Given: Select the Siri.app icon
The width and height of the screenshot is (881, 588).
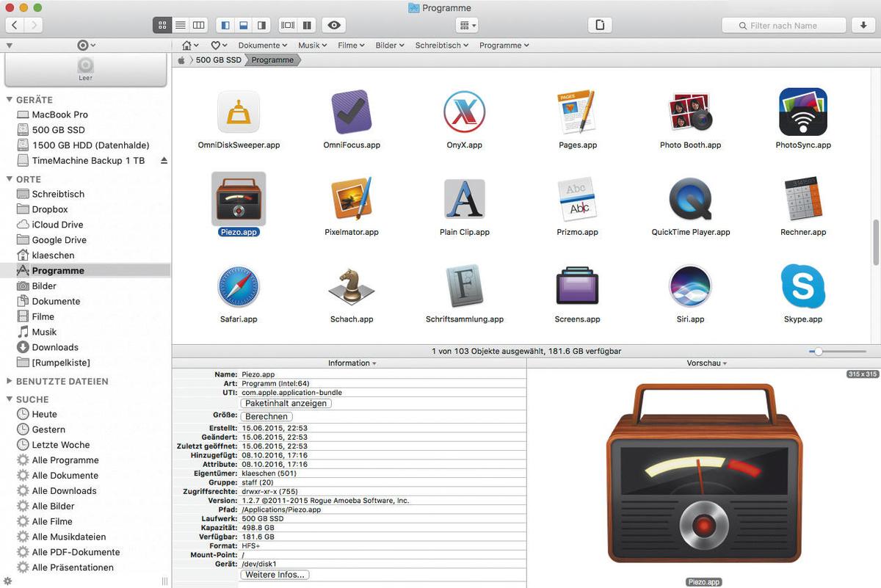Looking at the screenshot, I should coord(690,286).
